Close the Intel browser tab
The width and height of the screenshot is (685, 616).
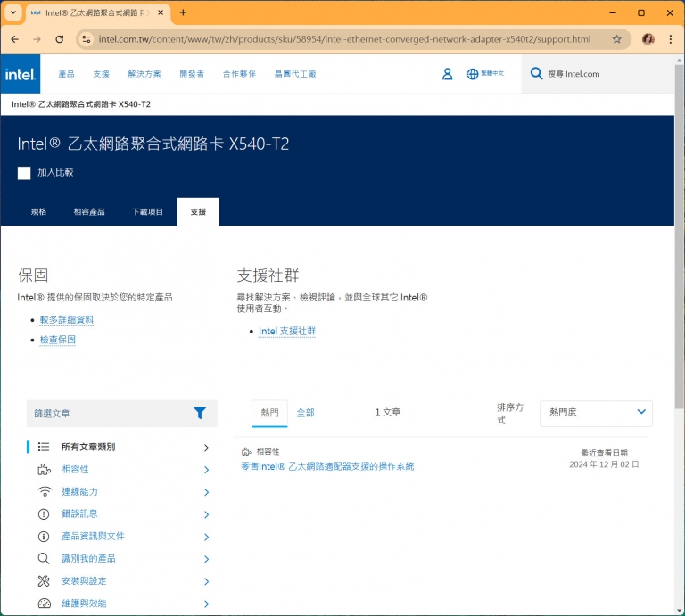pos(161,12)
